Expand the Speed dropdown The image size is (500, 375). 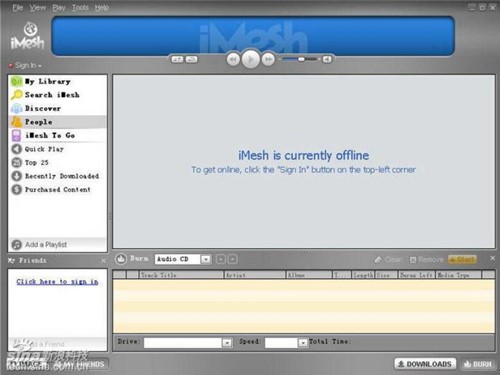click(x=302, y=343)
